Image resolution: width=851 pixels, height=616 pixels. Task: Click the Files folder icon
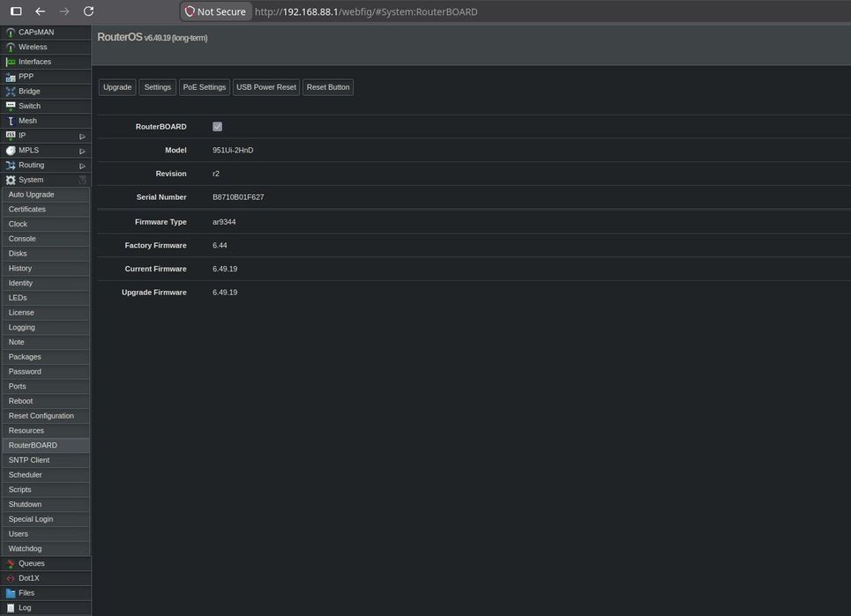[x=11, y=593]
